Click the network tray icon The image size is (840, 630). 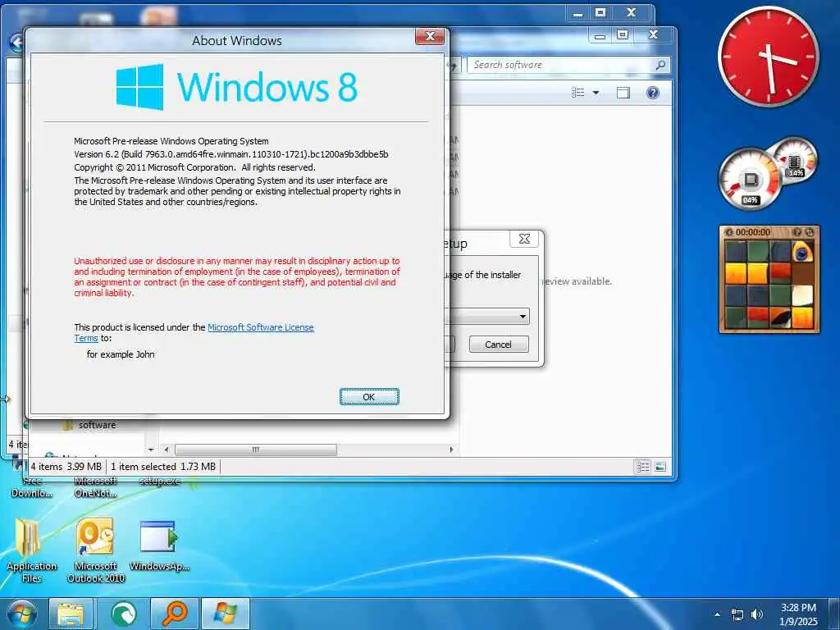pos(737,615)
